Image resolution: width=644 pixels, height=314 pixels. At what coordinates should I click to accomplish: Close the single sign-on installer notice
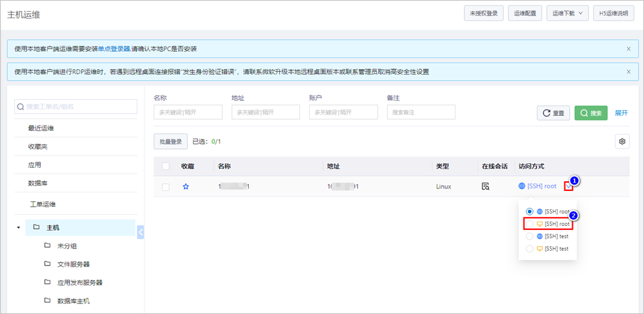pyautogui.click(x=628, y=49)
